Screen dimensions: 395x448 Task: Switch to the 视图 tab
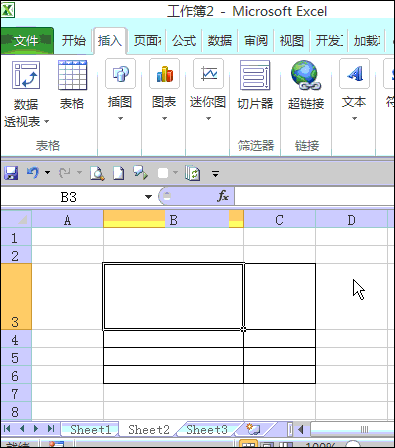point(292,41)
